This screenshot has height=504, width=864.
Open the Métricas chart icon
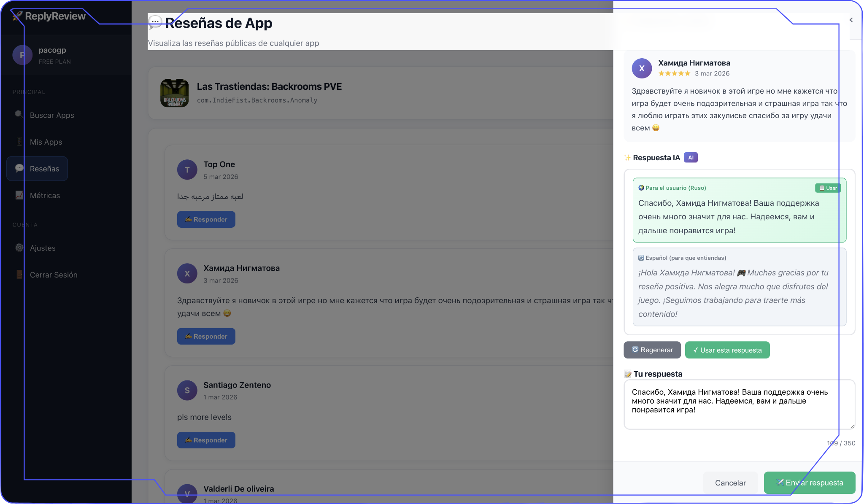coord(19,195)
